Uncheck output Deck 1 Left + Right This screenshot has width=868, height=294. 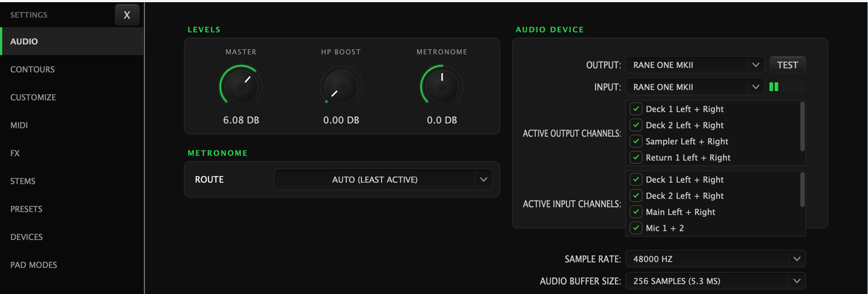(x=636, y=109)
